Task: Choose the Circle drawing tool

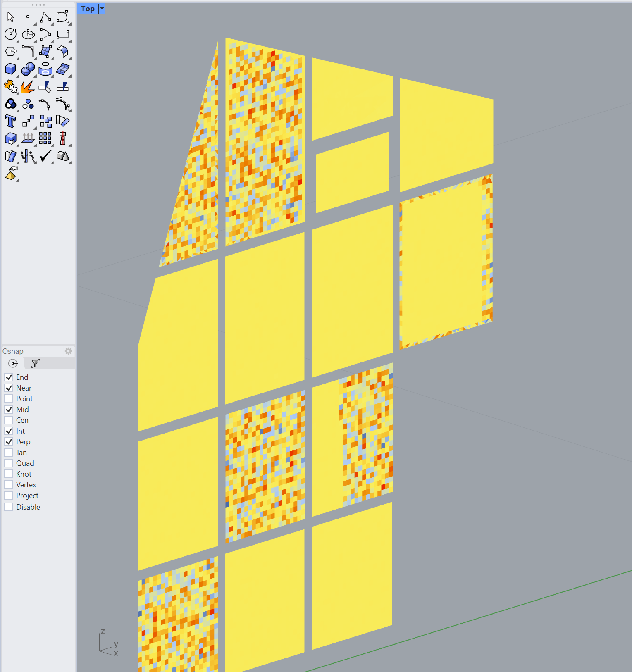Action: click(10, 34)
